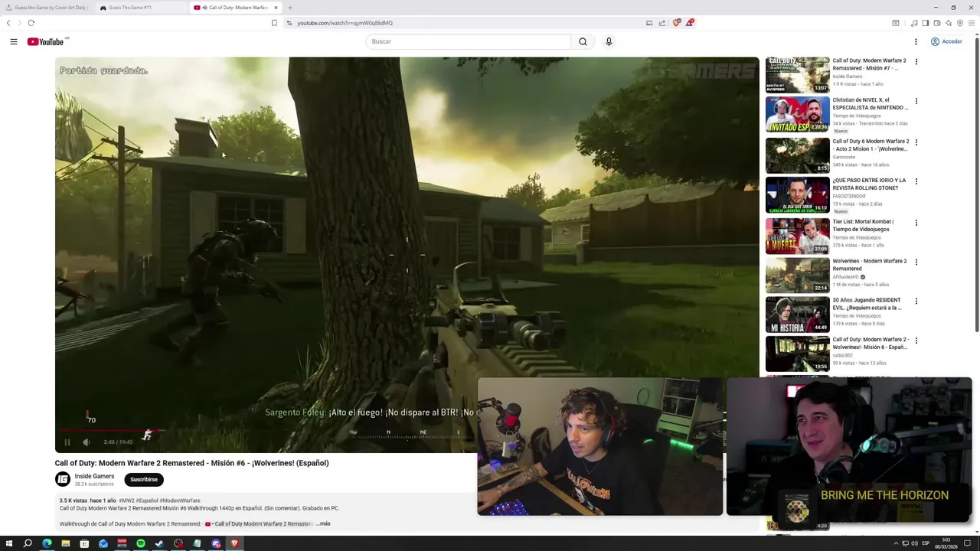The height and width of the screenshot is (551, 980).
Task: Open the Brave Wallet icon
Action: point(937,23)
